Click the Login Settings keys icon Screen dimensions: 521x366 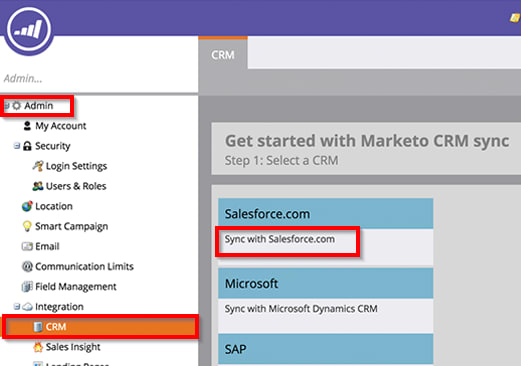[38, 166]
